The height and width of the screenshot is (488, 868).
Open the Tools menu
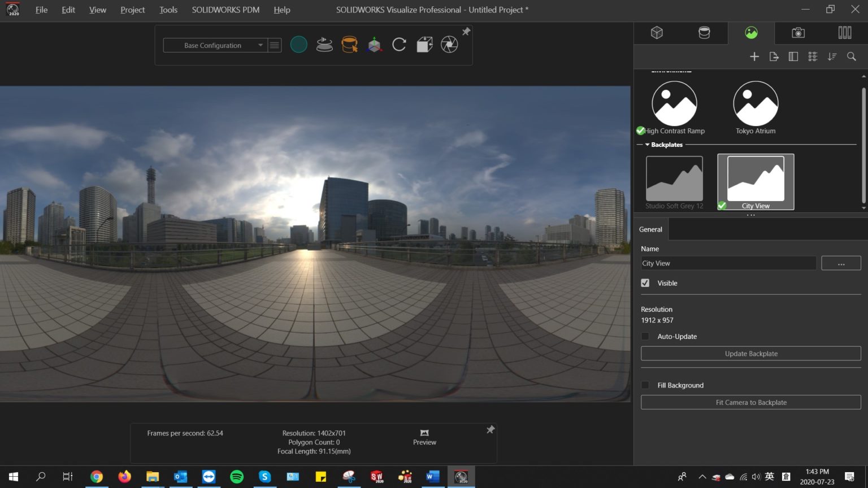coord(167,10)
